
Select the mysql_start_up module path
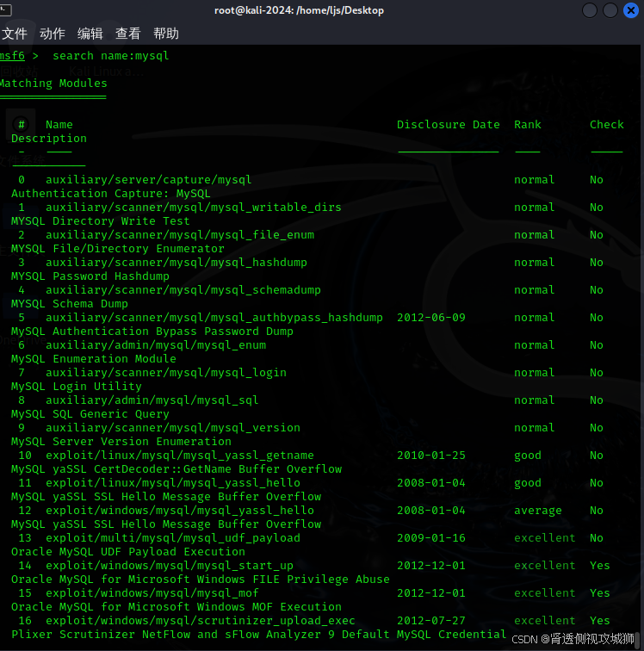(170, 566)
